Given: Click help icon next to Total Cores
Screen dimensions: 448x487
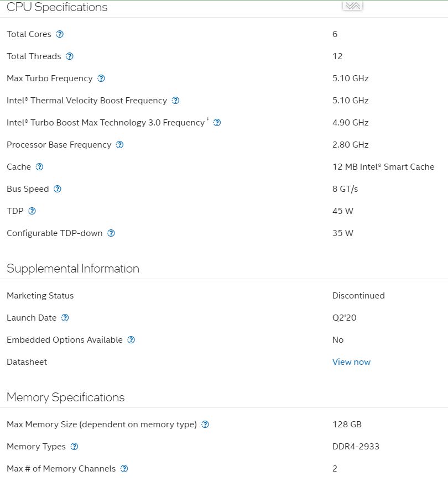Looking at the screenshot, I should point(60,34).
